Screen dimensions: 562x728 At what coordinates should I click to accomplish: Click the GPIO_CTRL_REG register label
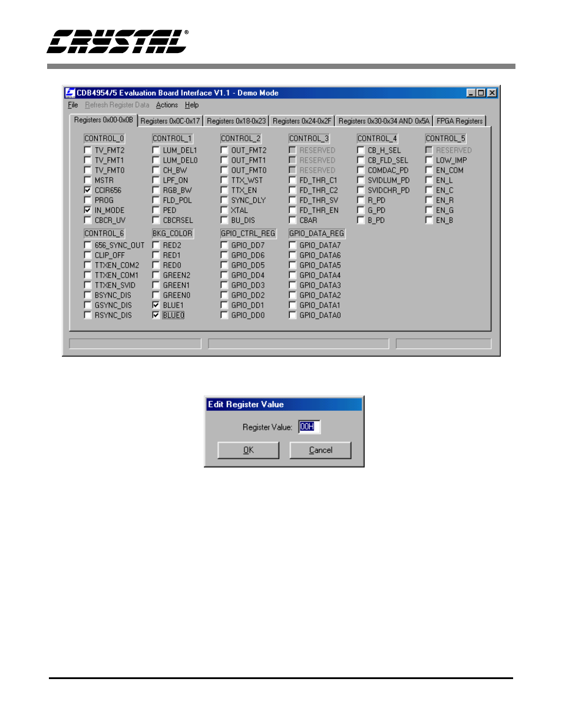(x=248, y=233)
